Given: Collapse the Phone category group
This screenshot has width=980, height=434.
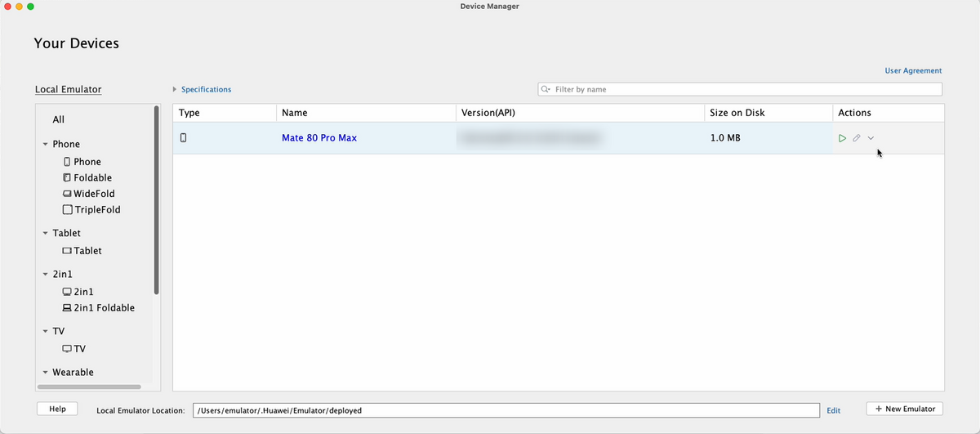Looking at the screenshot, I should (45, 145).
